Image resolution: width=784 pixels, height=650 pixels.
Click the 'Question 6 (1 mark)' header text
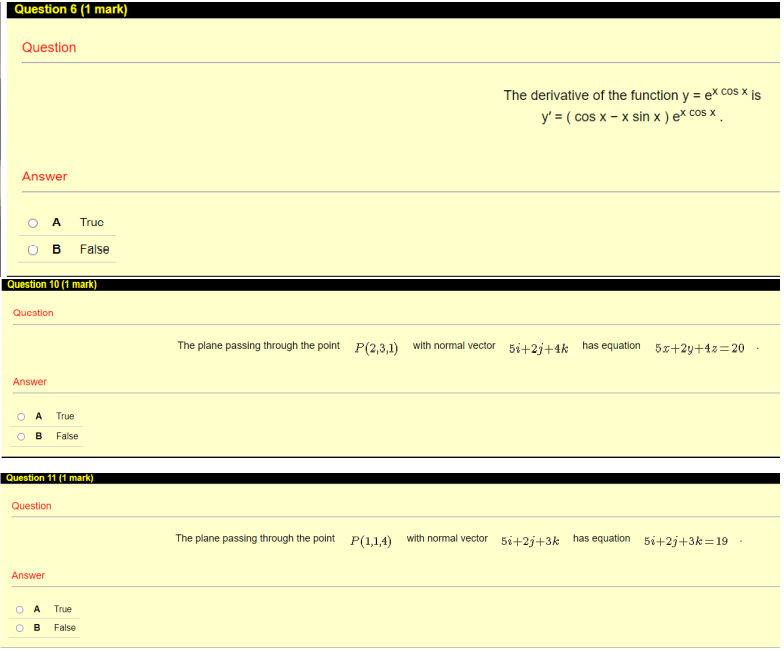tap(70, 9)
